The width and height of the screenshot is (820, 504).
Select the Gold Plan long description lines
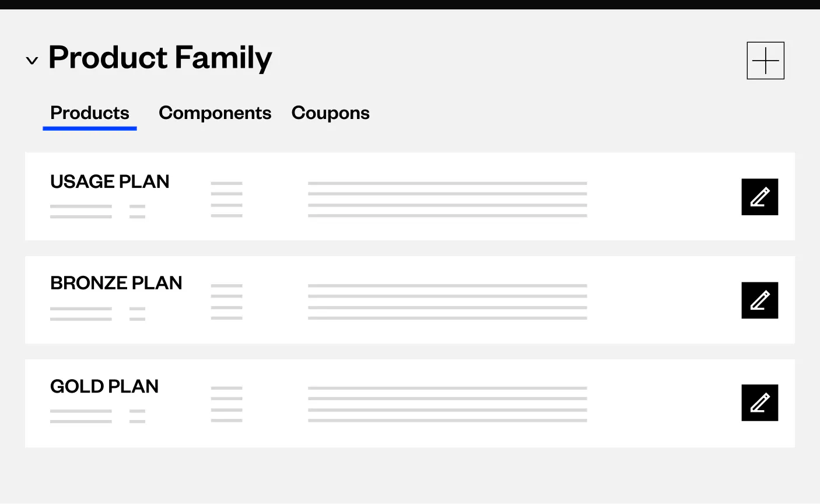447,404
